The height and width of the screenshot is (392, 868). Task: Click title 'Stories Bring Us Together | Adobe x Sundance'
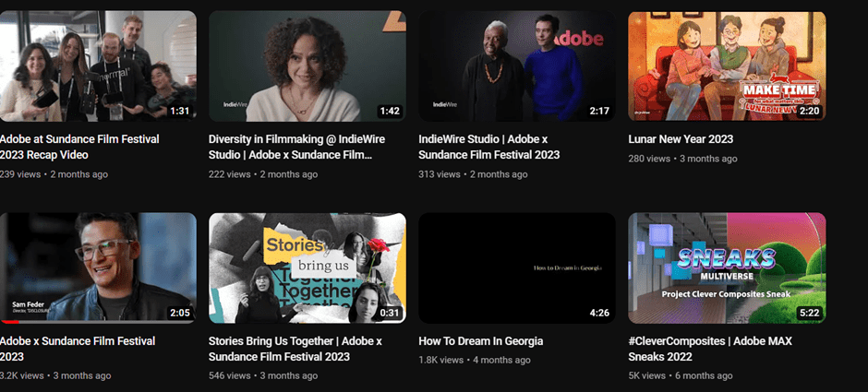pos(295,349)
